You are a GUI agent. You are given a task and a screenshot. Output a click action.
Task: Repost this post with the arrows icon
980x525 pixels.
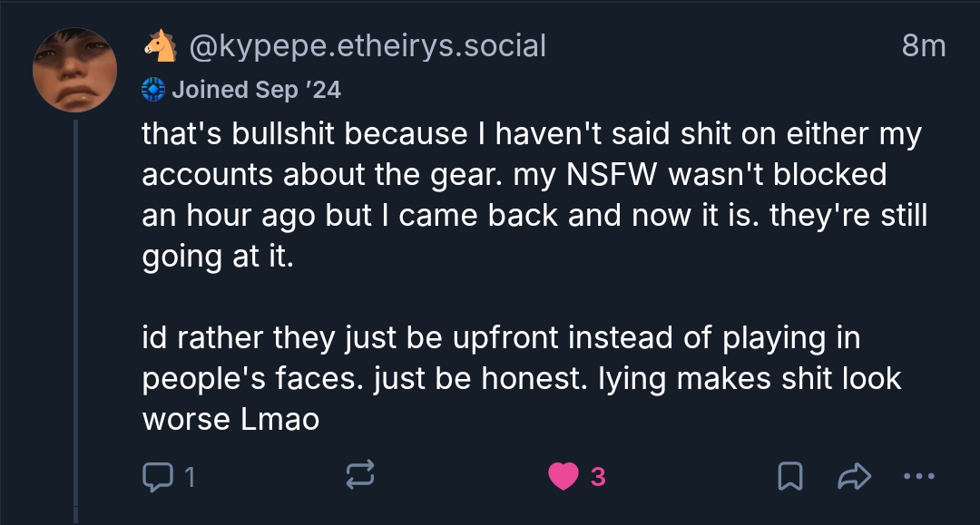359,476
